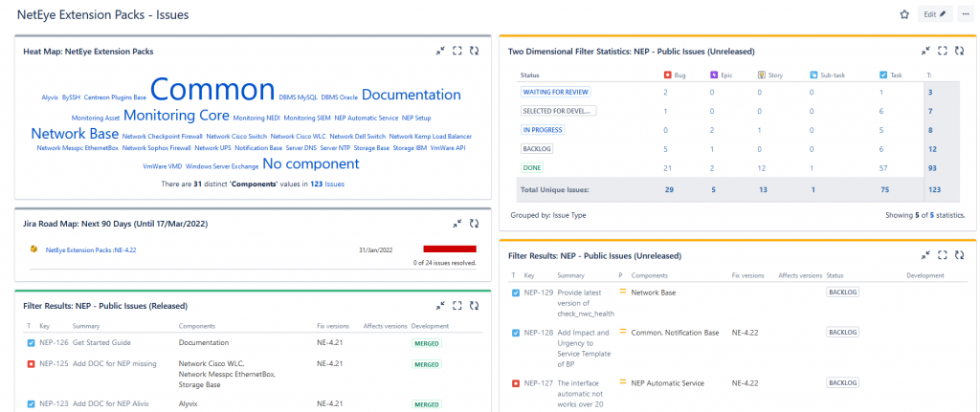Open the total unique issues count 123
The width and height of the screenshot is (980, 412).
tap(934, 190)
